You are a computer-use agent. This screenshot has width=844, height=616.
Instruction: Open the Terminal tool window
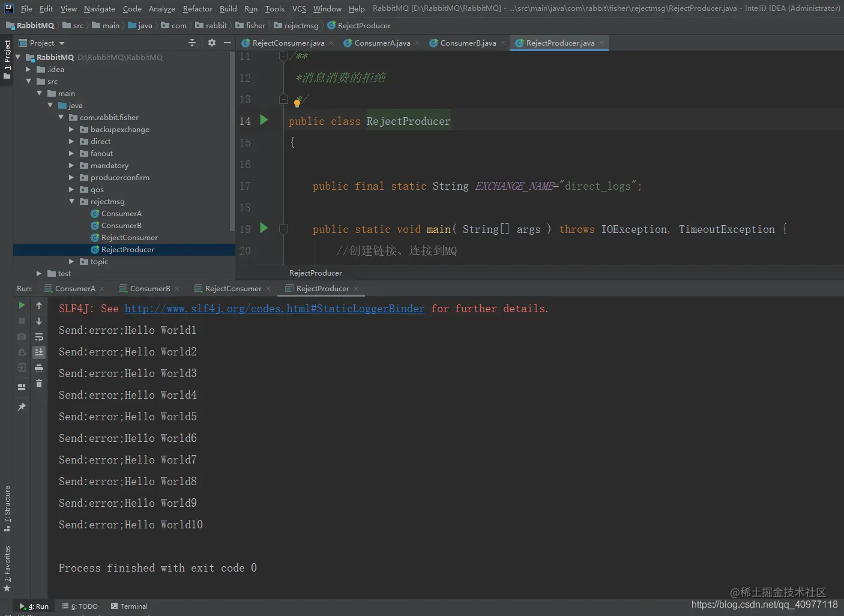(129, 606)
